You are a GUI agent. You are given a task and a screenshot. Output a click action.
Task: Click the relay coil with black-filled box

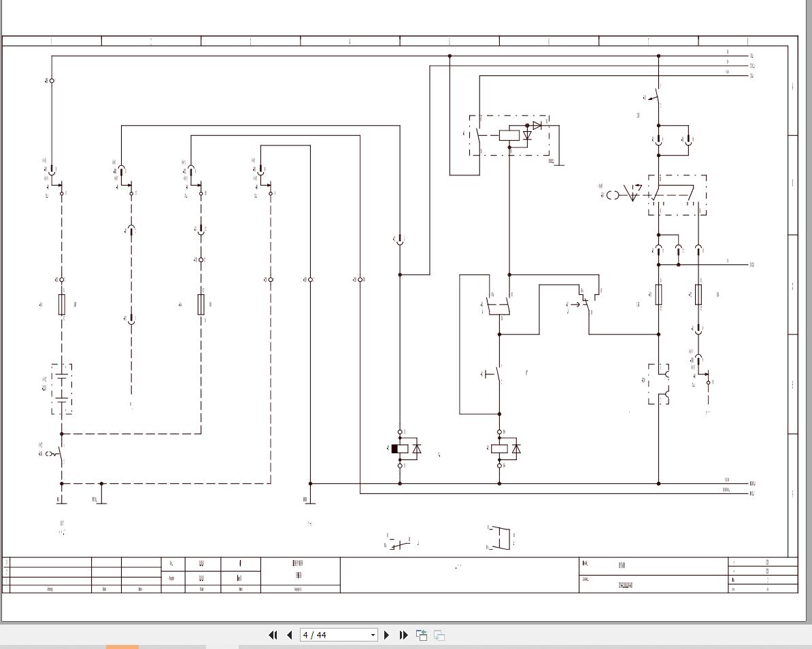[400, 449]
